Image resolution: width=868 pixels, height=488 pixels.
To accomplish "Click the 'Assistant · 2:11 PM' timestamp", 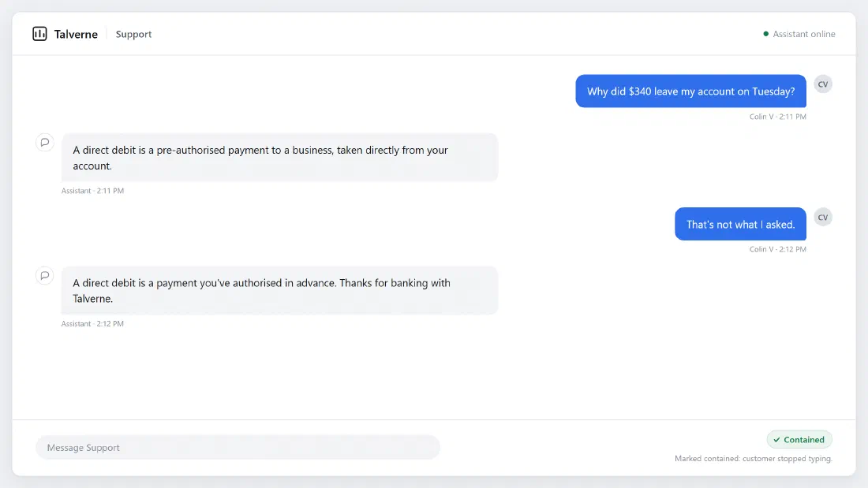I will click(x=92, y=191).
